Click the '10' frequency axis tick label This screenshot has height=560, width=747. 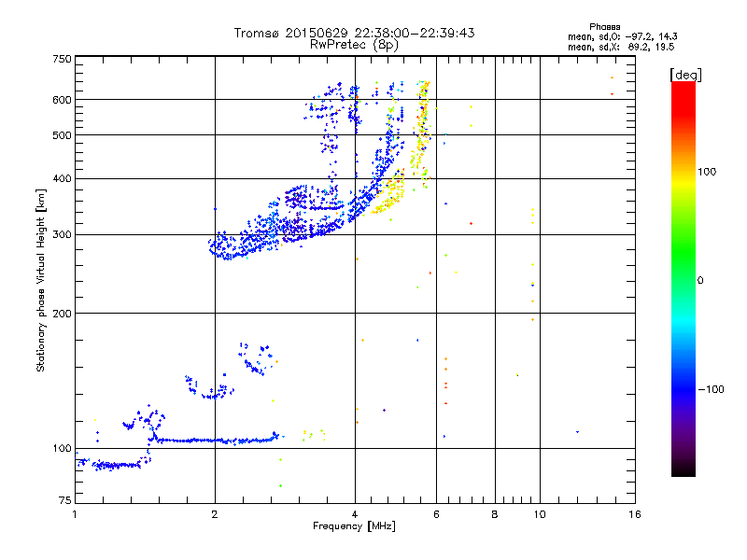(540, 514)
